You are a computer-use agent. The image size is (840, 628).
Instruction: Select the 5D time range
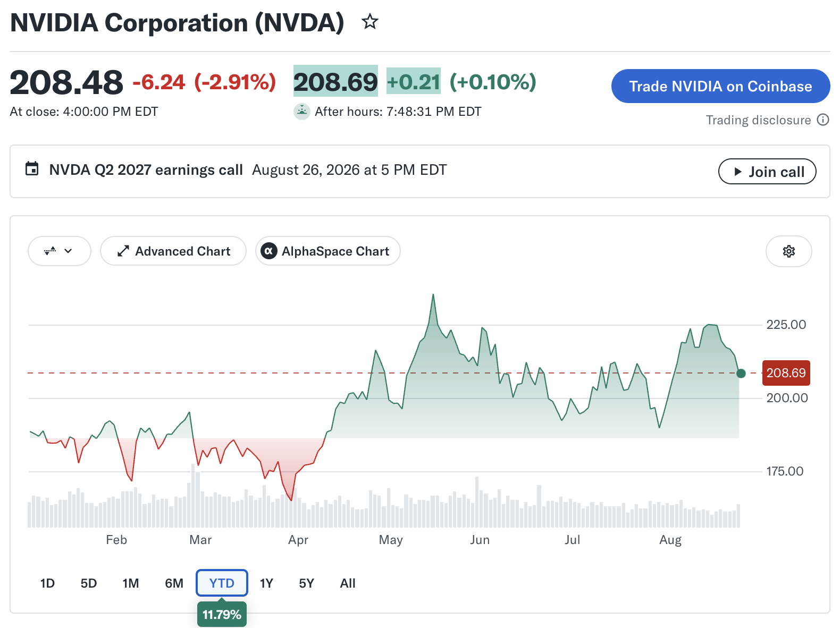point(89,583)
